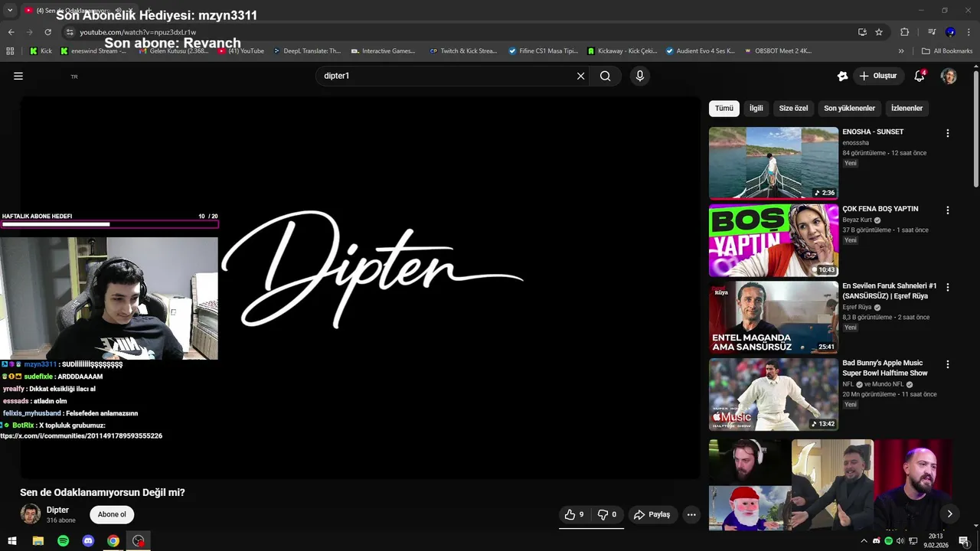Open options for Bad Bunny's halftime video
The height and width of the screenshot is (551, 980).
947,364
